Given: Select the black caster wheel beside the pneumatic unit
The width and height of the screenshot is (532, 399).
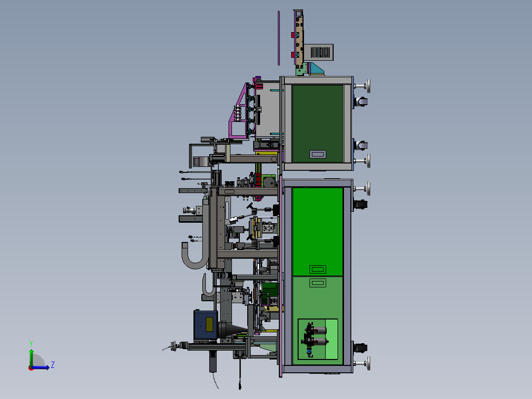Looking at the screenshot, I should pyautogui.click(x=360, y=348).
